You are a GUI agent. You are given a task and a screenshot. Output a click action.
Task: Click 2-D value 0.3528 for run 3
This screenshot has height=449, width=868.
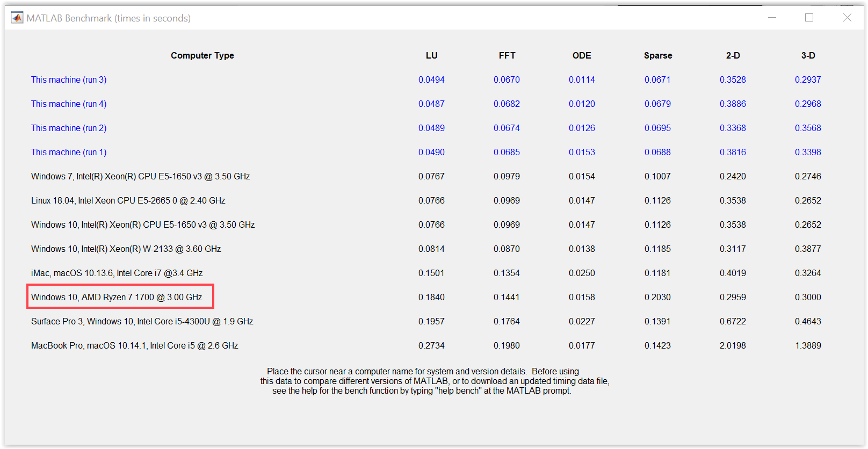733,79
